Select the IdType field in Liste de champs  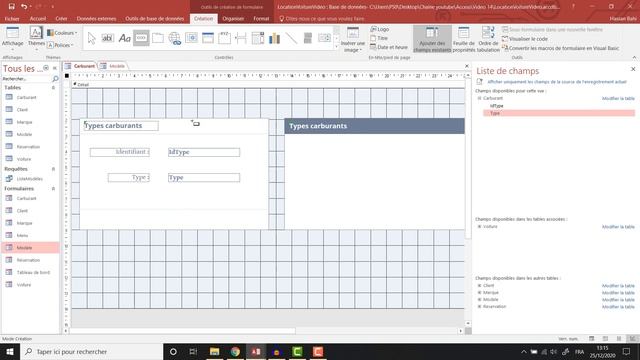[x=496, y=106]
